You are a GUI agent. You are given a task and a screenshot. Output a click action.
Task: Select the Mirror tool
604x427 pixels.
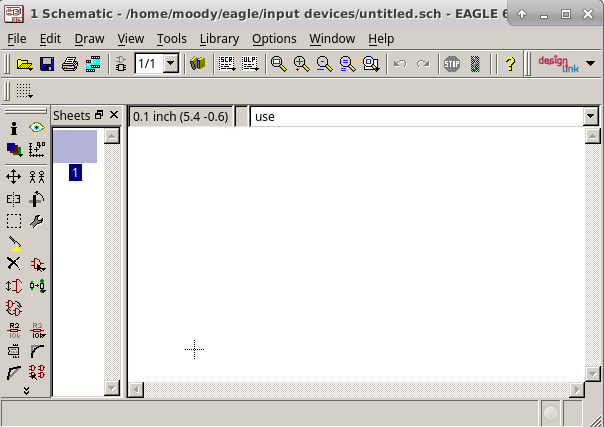[x=13, y=199]
